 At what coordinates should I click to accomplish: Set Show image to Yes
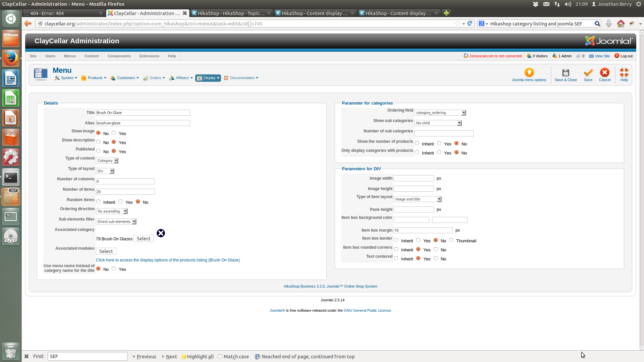pyautogui.click(x=114, y=133)
